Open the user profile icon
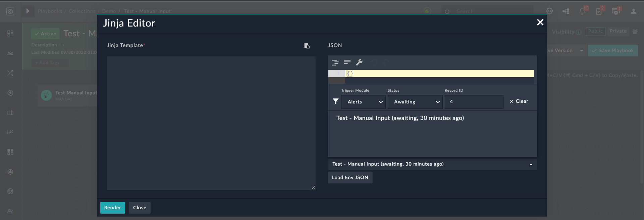Screen dimensions: 644x220 pos(633,11)
